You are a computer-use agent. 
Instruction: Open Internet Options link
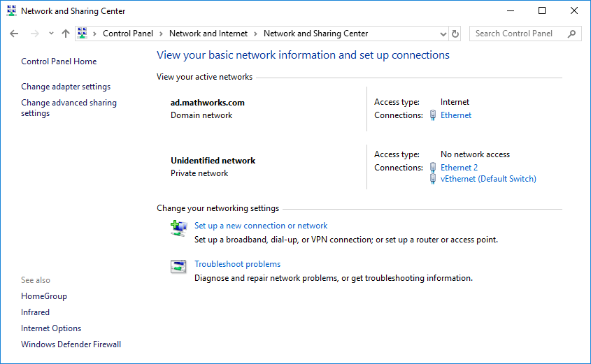pos(51,328)
